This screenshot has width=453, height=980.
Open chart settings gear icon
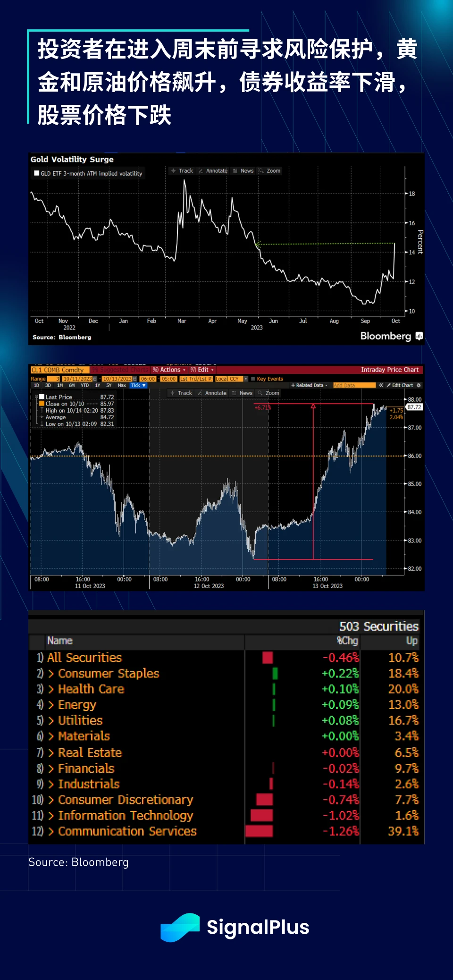pos(419,385)
